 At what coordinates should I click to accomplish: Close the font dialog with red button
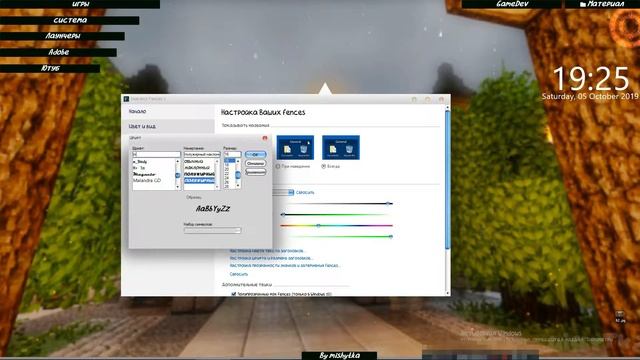tap(264, 138)
